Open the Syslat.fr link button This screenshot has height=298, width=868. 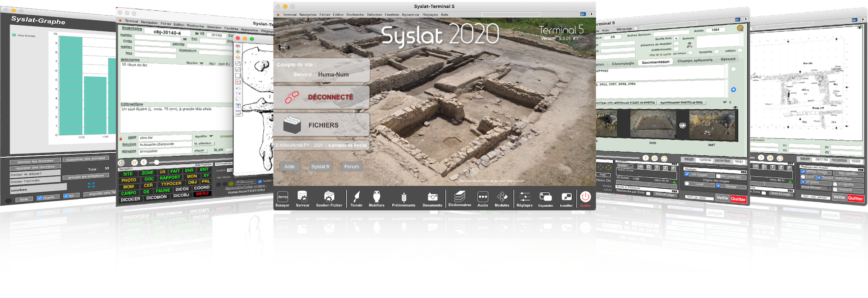point(321,167)
